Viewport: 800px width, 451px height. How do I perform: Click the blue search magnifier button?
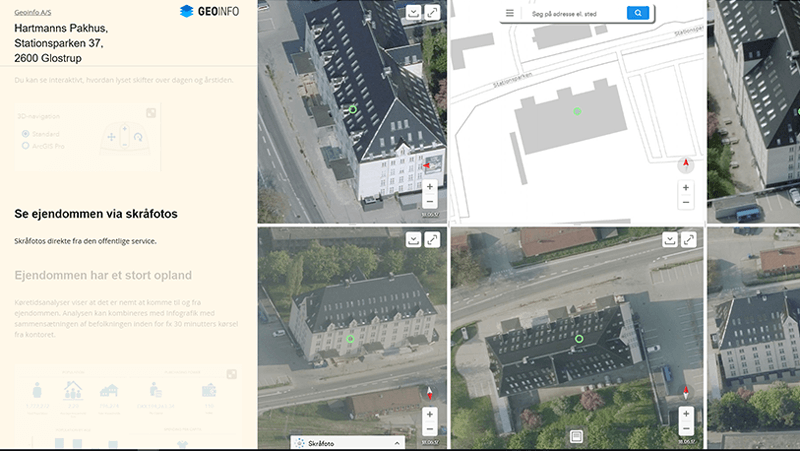click(x=638, y=13)
